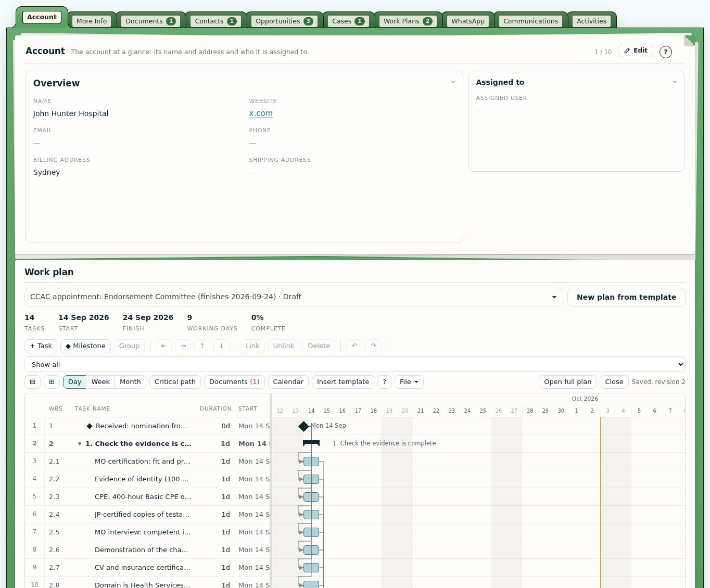Click Insert template
This screenshot has height=588, width=710.
[x=343, y=382]
